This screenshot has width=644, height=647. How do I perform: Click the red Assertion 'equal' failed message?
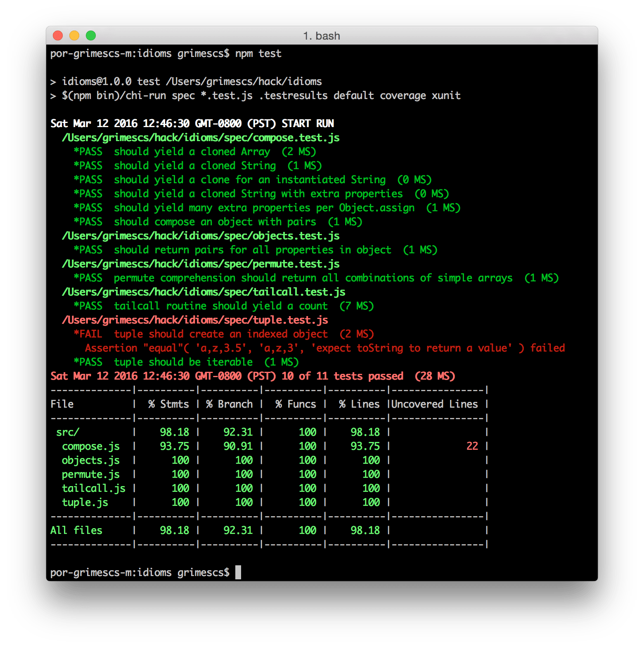(x=325, y=348)
